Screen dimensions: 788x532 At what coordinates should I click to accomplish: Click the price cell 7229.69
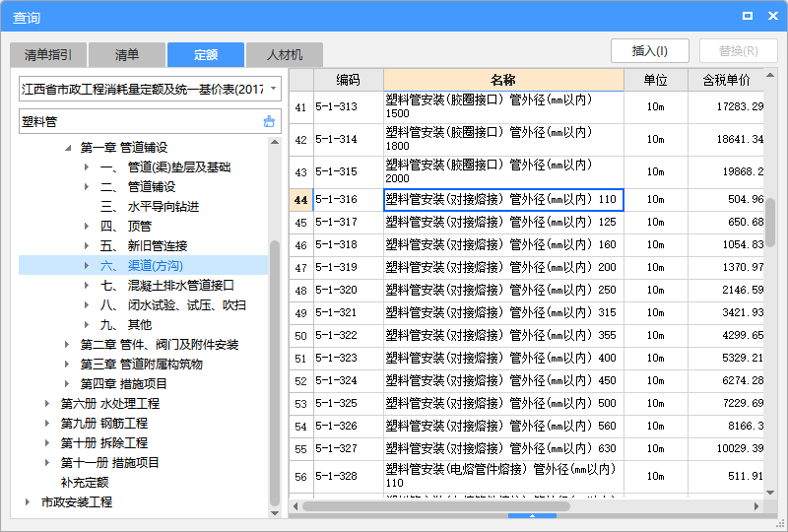tap(726, 403)
